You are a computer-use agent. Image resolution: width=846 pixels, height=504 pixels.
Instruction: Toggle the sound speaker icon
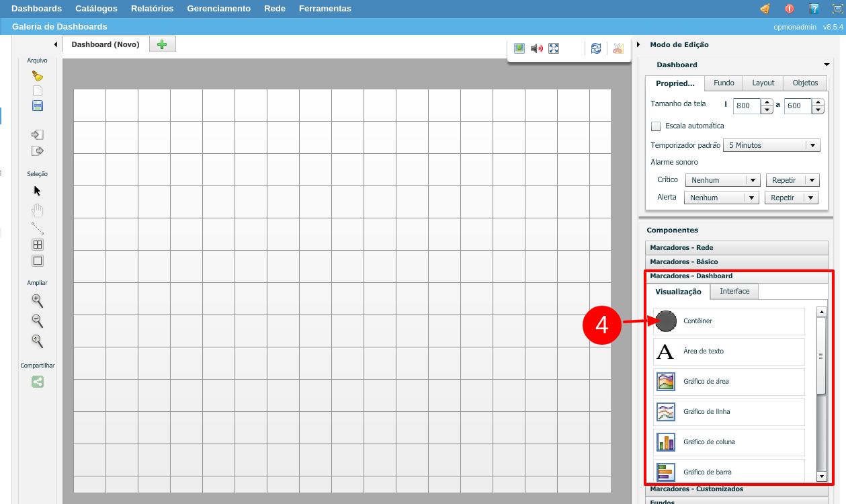click(536, 48)
